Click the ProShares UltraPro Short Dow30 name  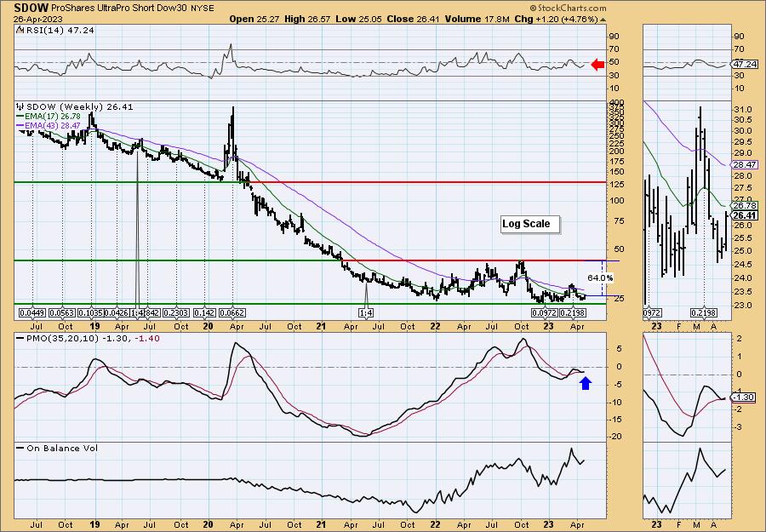pos(119,9)
